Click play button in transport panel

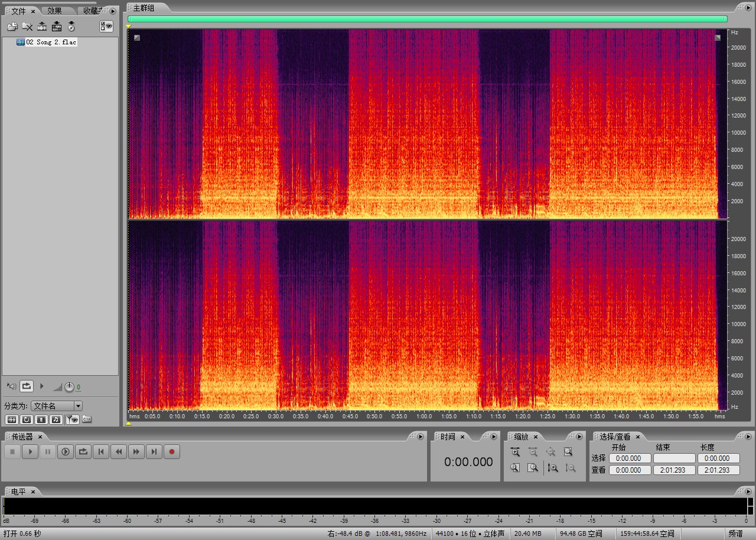[x=30, y=452]
